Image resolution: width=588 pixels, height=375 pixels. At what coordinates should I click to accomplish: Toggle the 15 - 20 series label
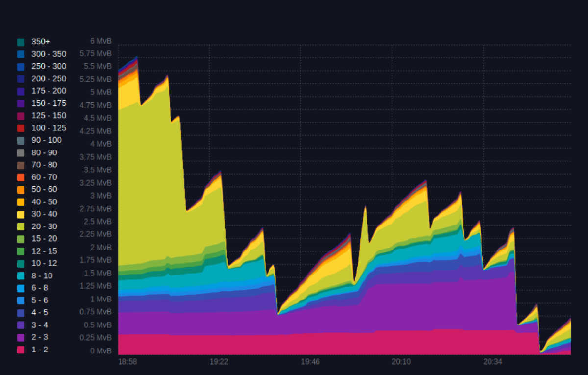point(44,239)
